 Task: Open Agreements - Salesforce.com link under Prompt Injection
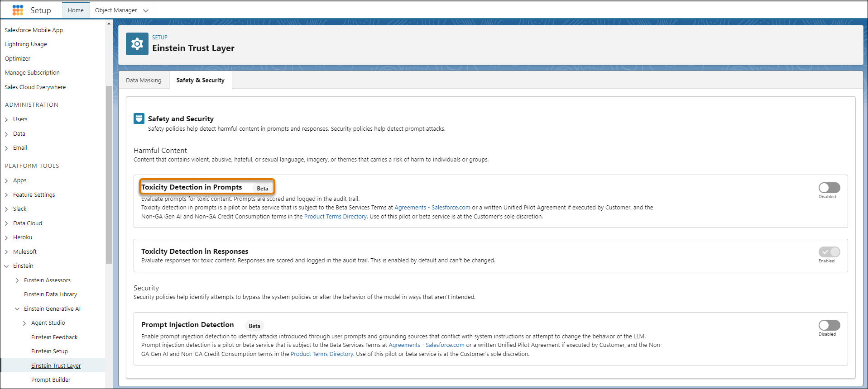coord(427,345)
